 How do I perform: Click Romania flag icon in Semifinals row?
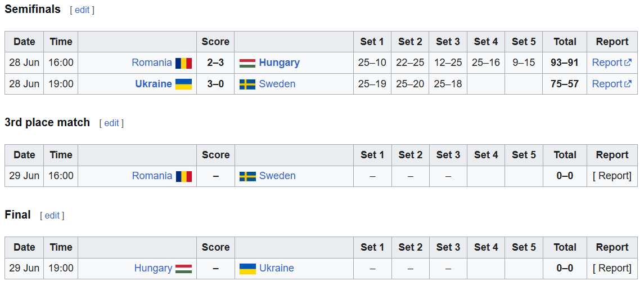(183, 63)
